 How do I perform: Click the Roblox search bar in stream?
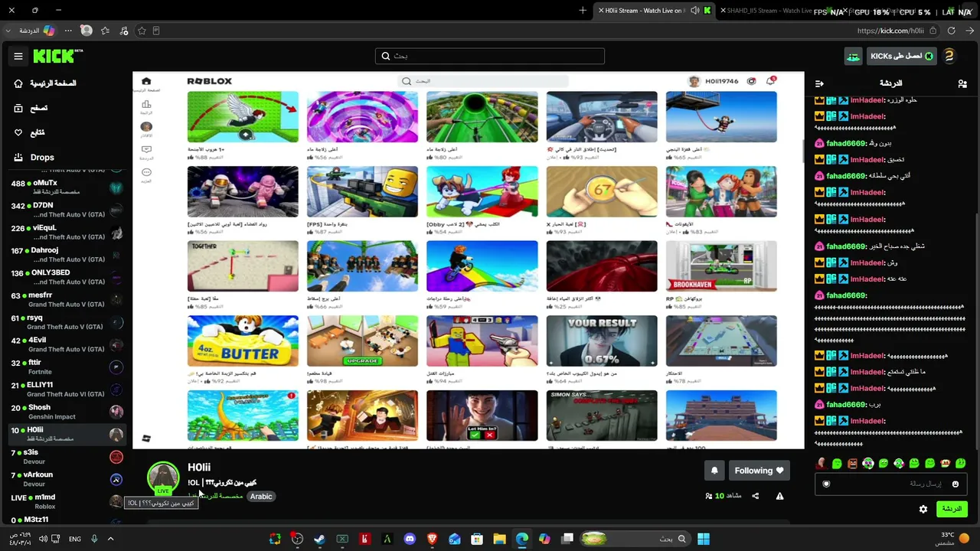coord(482,81)
